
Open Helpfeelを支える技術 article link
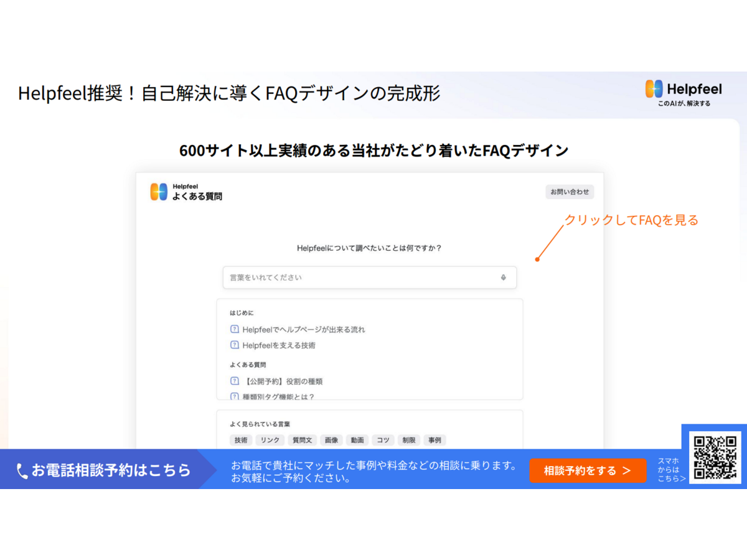point(279,345)
